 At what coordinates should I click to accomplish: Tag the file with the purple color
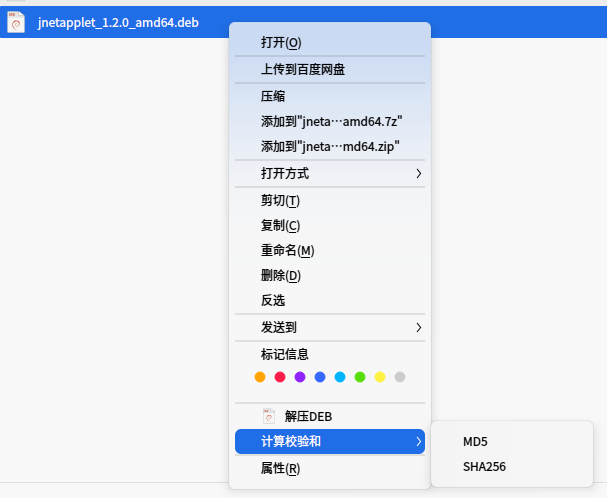coord(300,377)
